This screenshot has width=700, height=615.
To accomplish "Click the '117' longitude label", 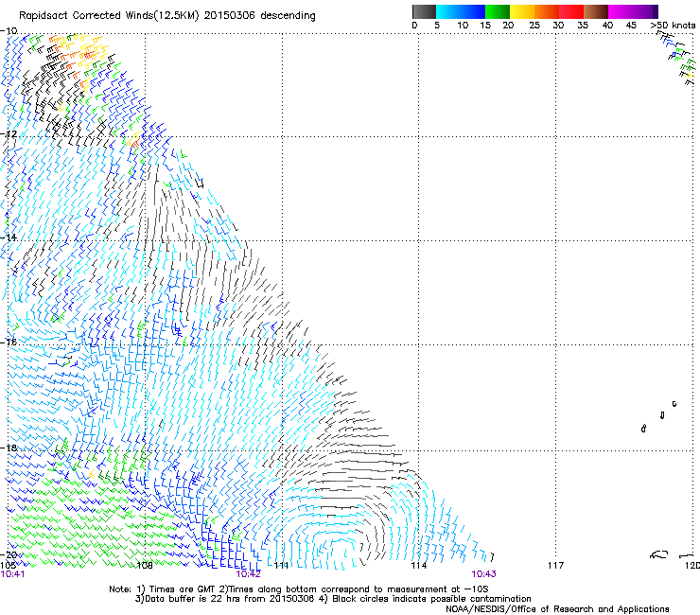I will [x=555, y=566].
